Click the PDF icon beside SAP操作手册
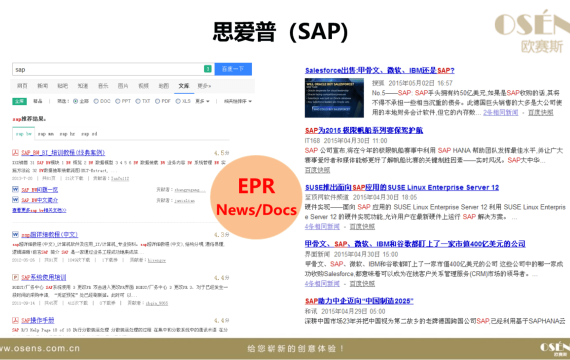 tap(15, 320)
